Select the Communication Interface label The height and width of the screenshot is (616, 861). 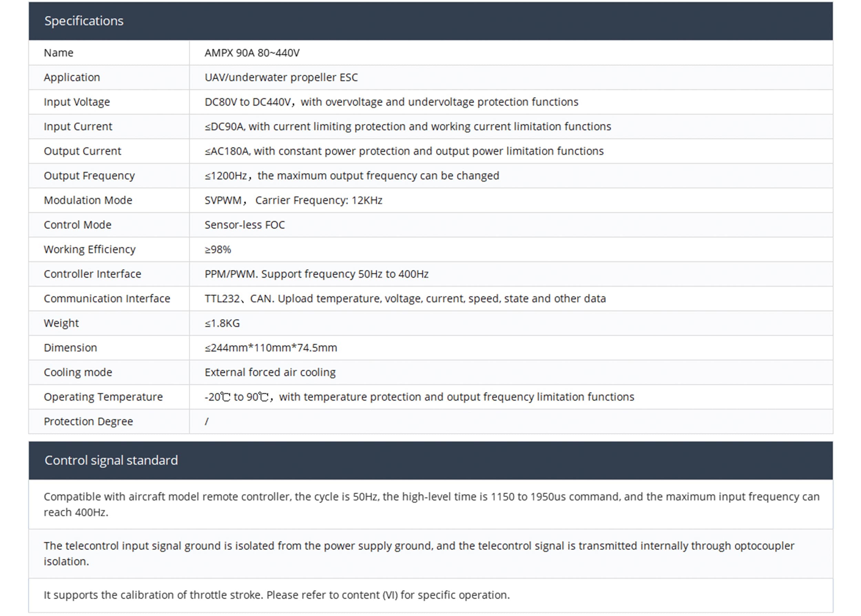107,299
